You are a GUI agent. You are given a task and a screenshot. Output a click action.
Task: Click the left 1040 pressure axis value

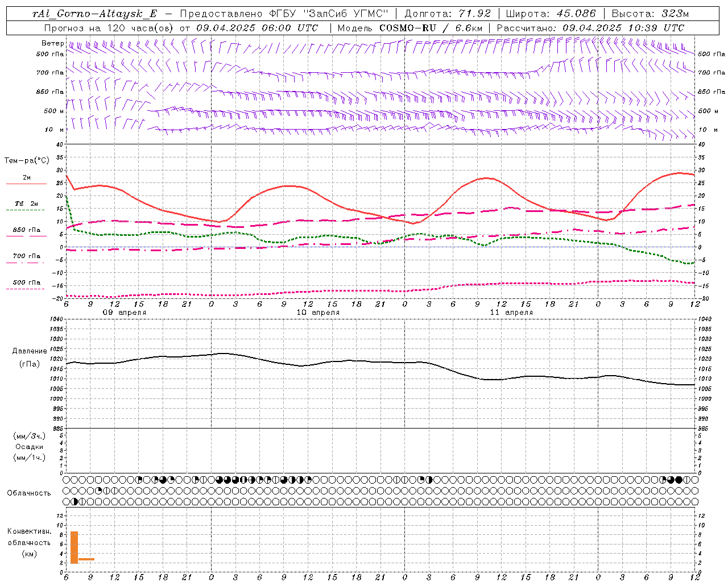click(56, 319)
